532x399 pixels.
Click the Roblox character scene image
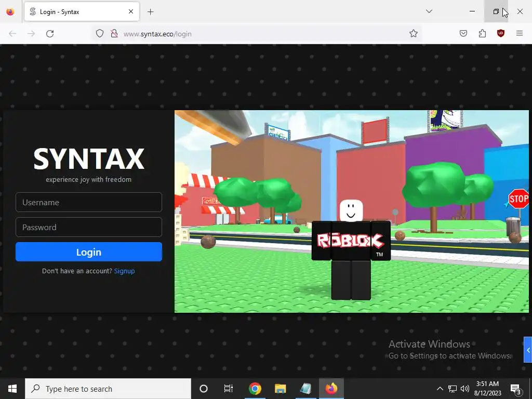coord(352,211)
